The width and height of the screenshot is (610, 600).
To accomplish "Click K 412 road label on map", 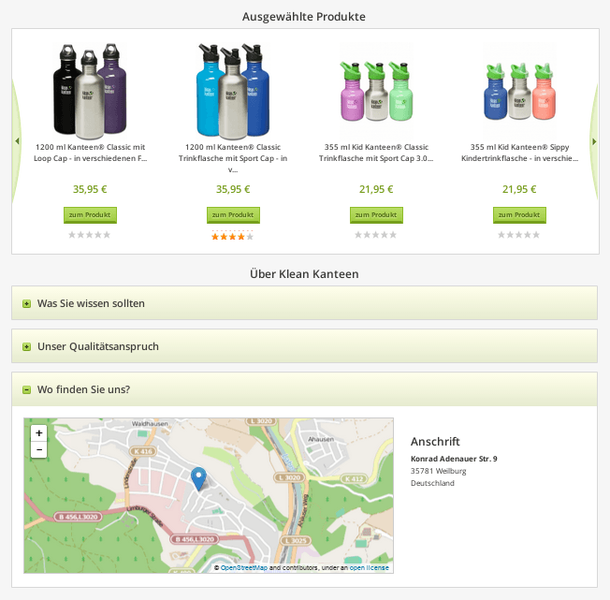I will point(354,479).
